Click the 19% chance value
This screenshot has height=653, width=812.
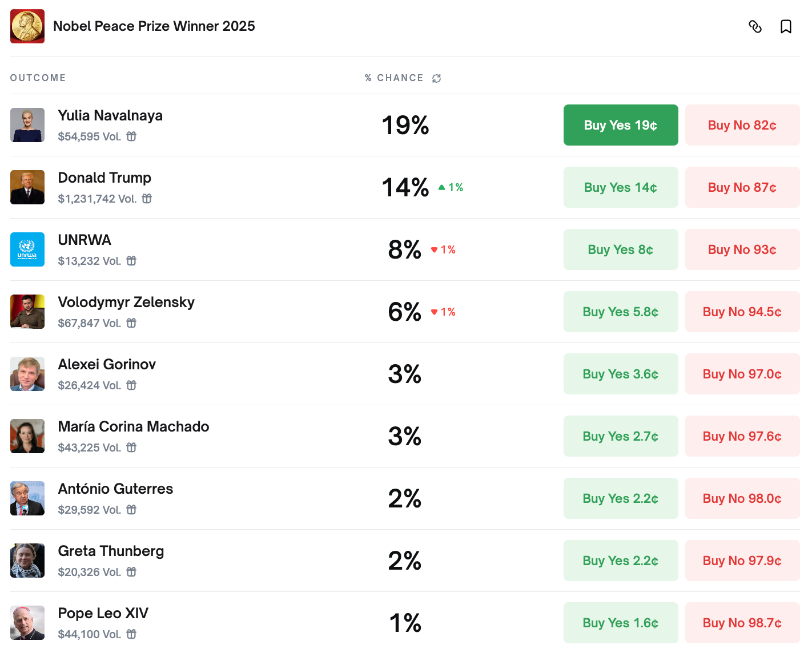(x=405, y=125)
